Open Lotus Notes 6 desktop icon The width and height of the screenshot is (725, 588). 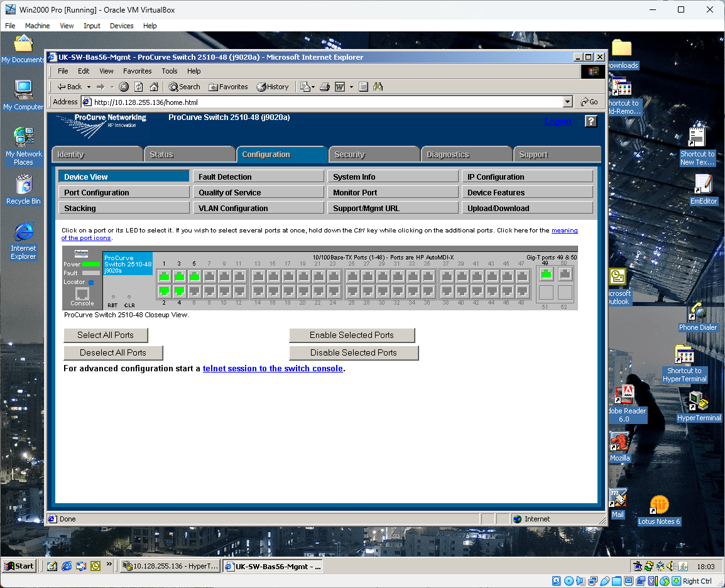(x=659, y=510)
